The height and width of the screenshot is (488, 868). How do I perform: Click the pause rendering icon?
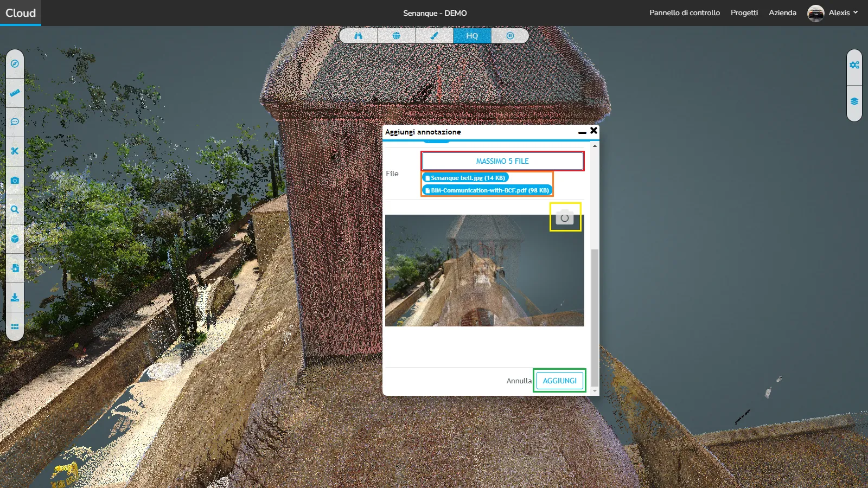[510, 36]
